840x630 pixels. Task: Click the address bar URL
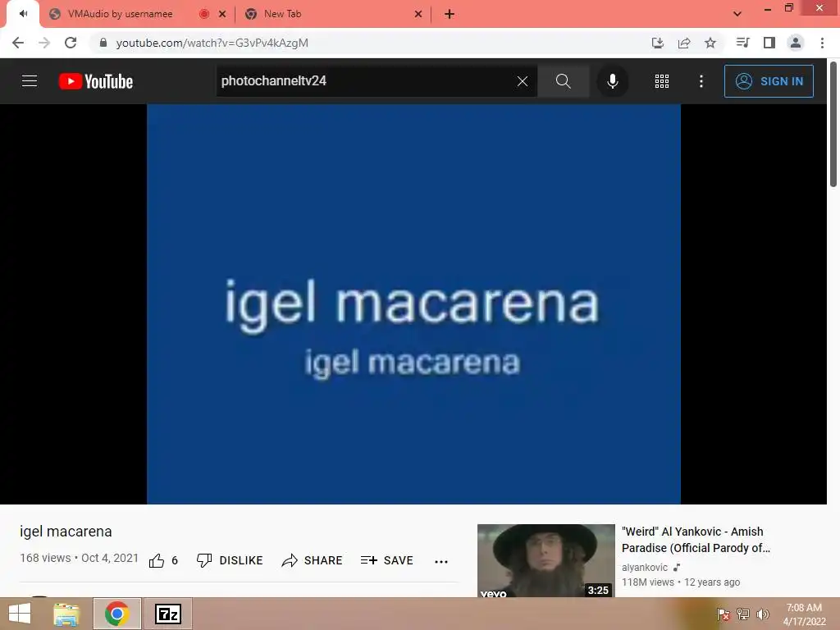click(x=212, y=43)
